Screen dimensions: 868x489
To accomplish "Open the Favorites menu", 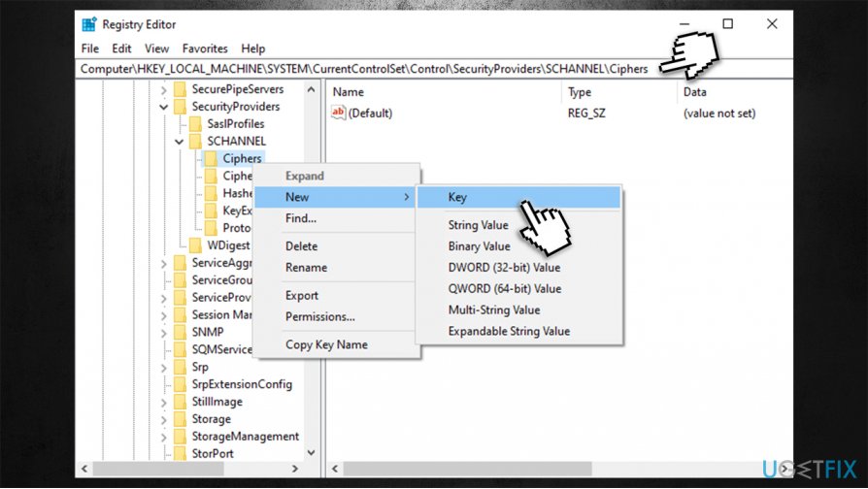I will click(x=205, y=49).
